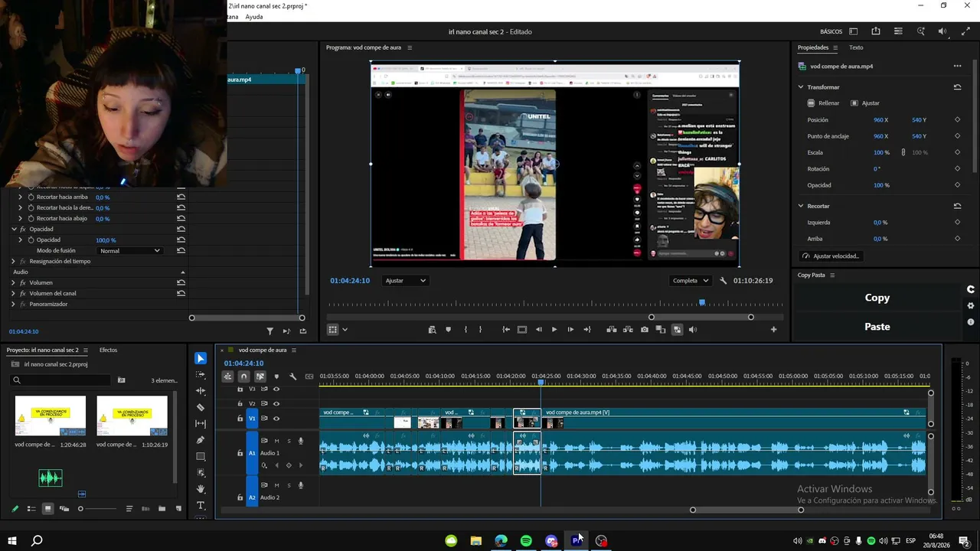Solo the Audio 1 track
The height and width of the screenshot is (551, 980).
(289, 441)
